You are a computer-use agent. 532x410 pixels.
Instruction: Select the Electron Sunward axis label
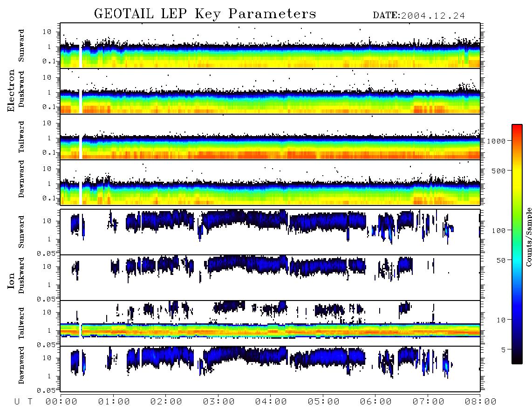(x=21, y=46)
